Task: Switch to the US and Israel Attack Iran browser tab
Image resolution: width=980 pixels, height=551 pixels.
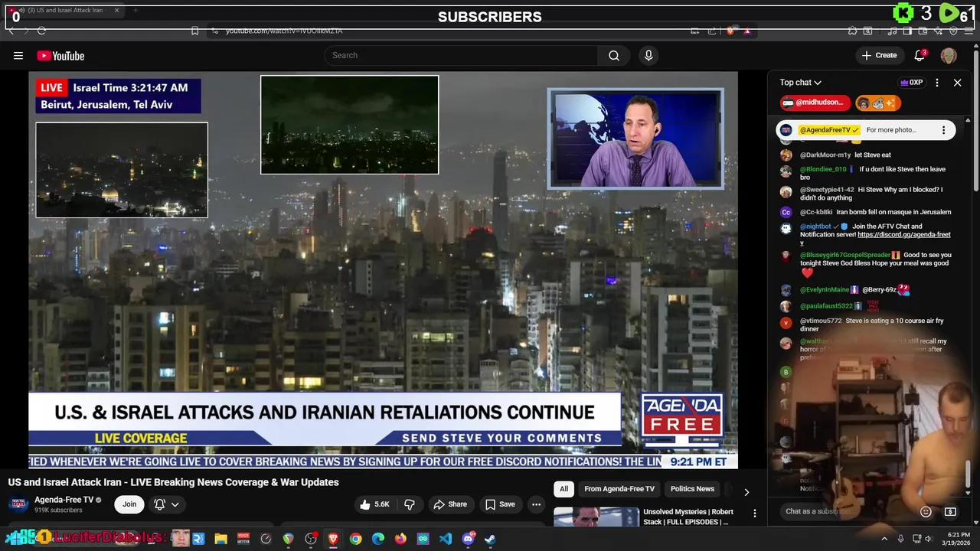Action: click(x=65, y=11)
